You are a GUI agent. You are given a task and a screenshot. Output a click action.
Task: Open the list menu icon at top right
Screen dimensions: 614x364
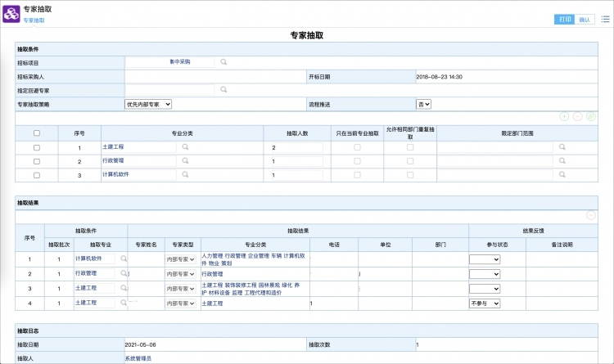tap(605, 19)
